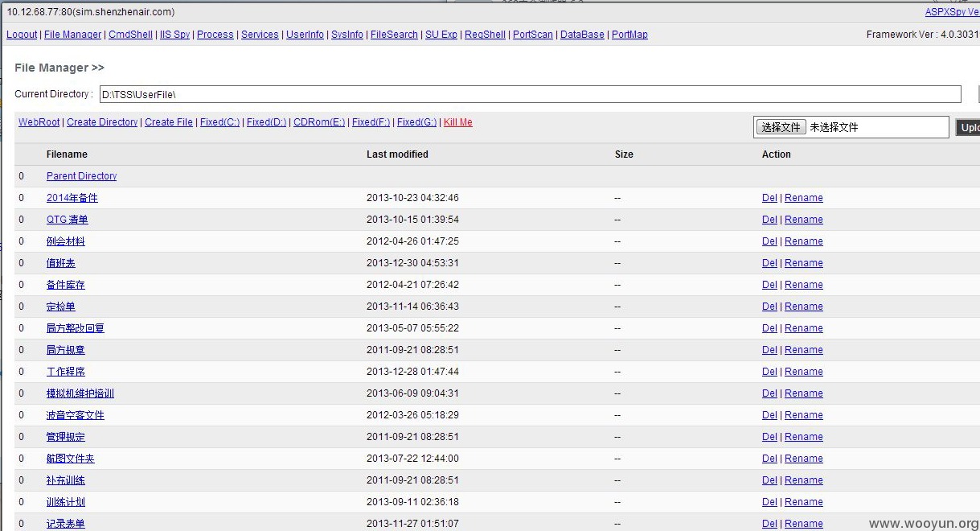Click Rename for the QTG 清单 folder

tap(803, 220)
